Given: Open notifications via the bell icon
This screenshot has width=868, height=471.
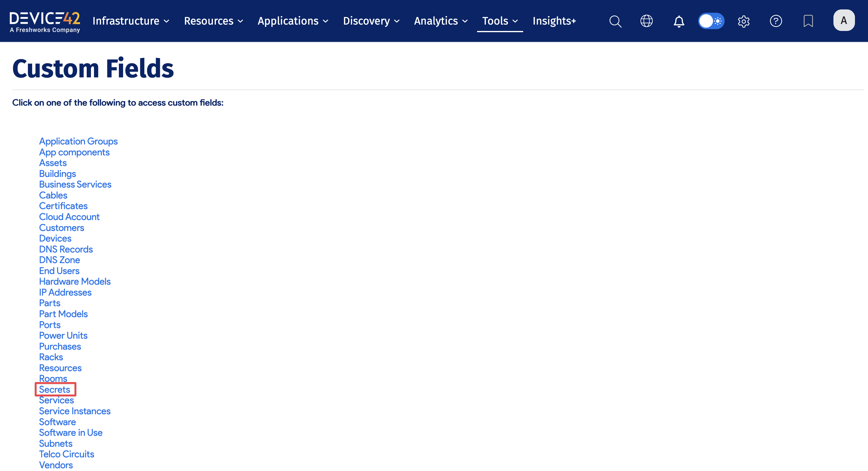Looking at the screenshot, I should pyautogui.click(x=679, y=21).
